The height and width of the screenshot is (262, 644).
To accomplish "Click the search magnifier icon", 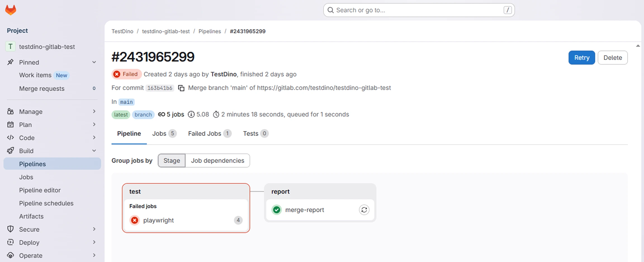I will pos(331,10).
